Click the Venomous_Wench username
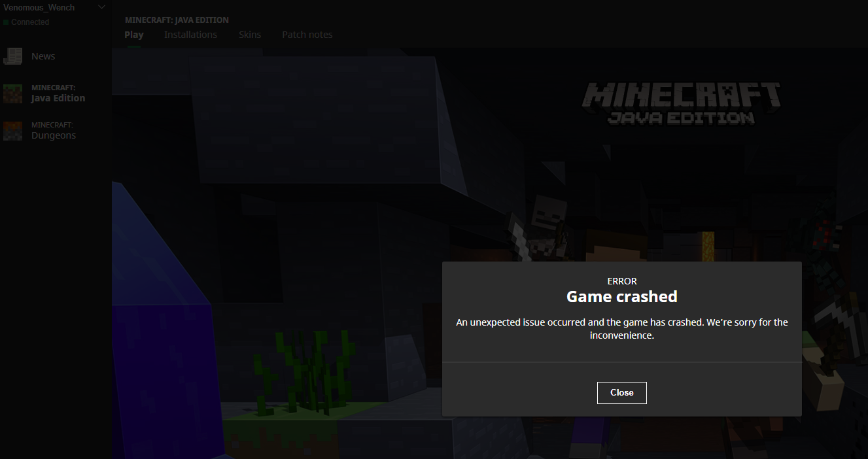Screen dimensions: 868x459 (x=39, y=7)
